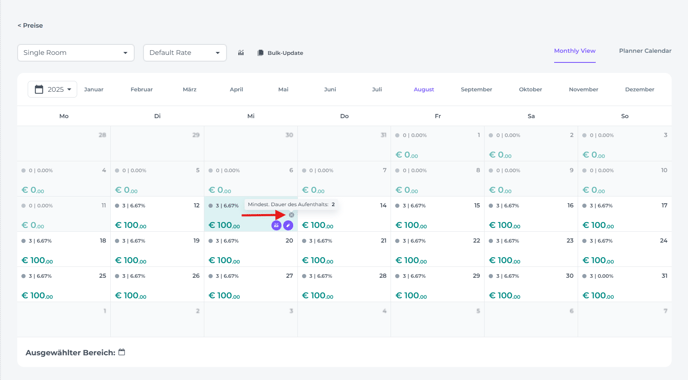The width and height of the screenshot is (688, 380).
Task: Click the '0 | 0.00%' occupancy text on August 7
Action: 321,171
